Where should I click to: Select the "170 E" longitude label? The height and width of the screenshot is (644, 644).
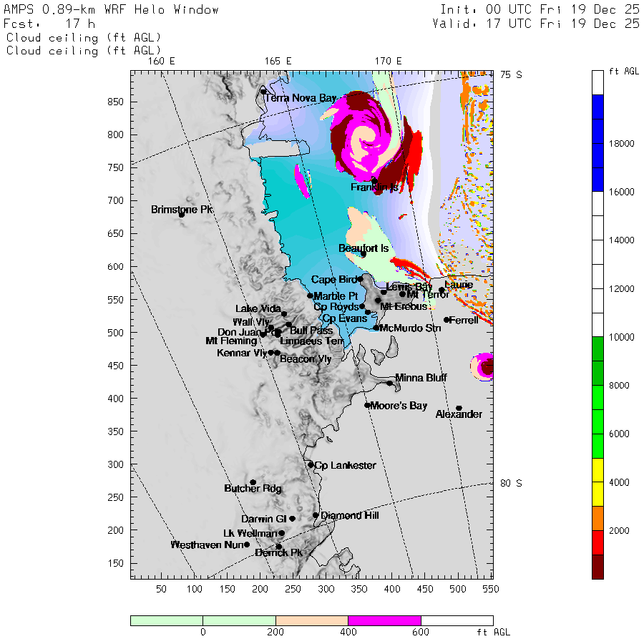pos(388,62)
